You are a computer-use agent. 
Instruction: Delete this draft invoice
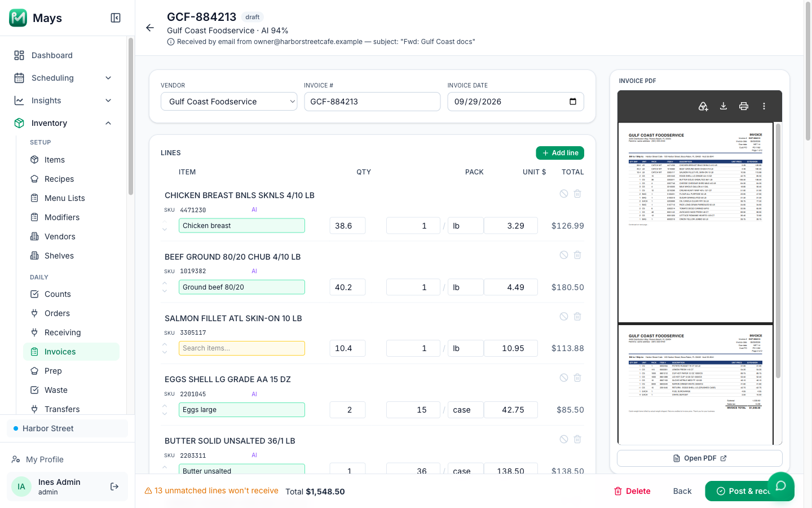[x=632, y=491]
